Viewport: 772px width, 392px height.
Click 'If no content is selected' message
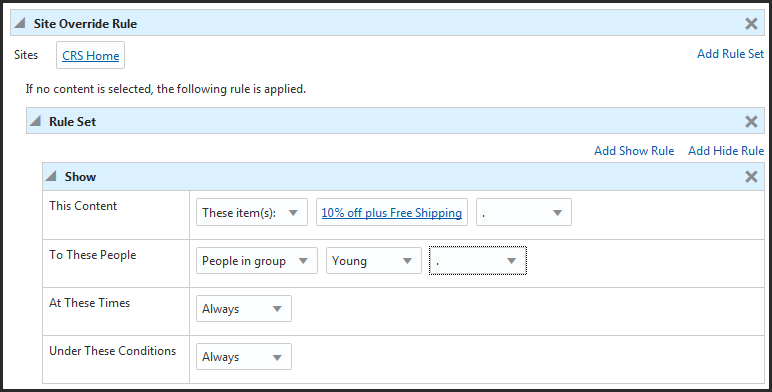(166, 89)
